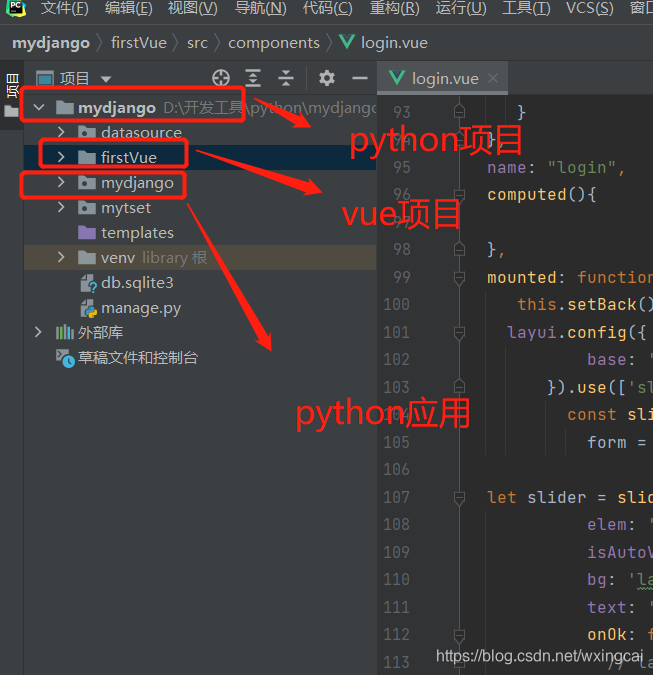
Task: Click the PyCharm application logo icon
Action: coord(16,8)
